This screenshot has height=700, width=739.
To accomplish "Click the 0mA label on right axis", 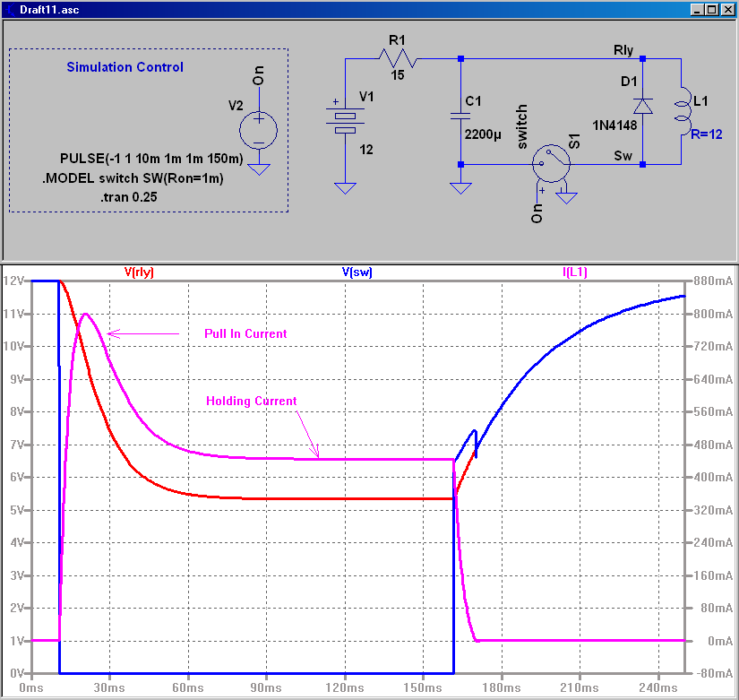I will [720, 641].
